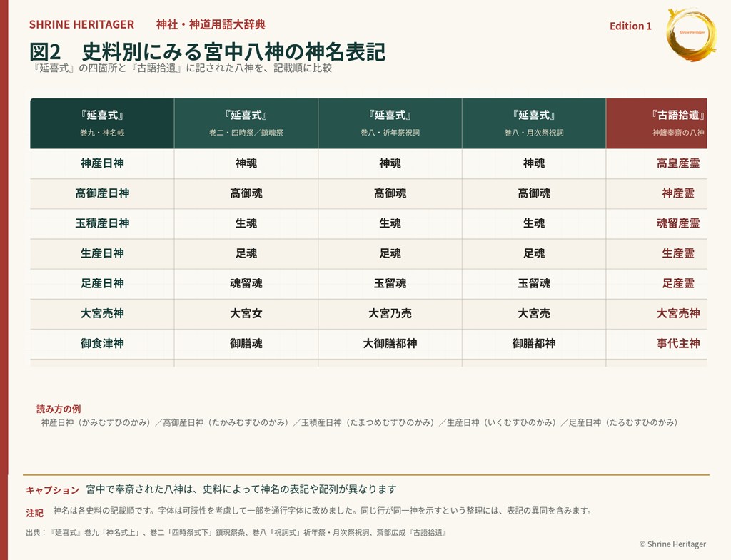Click the 大宮乃売 table cell
This screenshot has height=560, width=731.
[390, 314]
